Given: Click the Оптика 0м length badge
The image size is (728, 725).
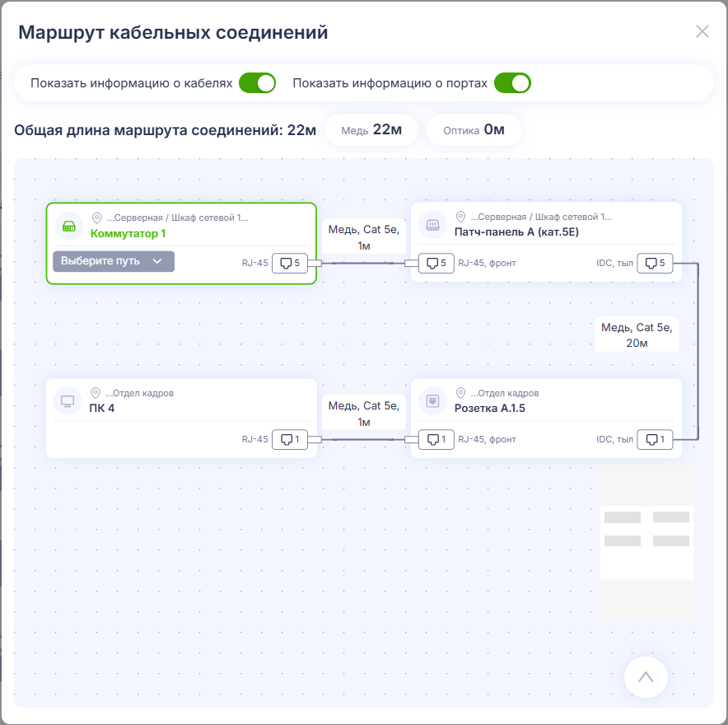Looking at the screenshot, I should click(x=474, y=130).
